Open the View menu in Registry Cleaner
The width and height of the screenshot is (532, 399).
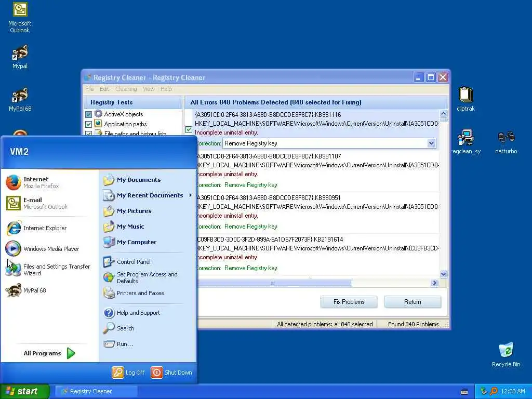click(149, 89)
